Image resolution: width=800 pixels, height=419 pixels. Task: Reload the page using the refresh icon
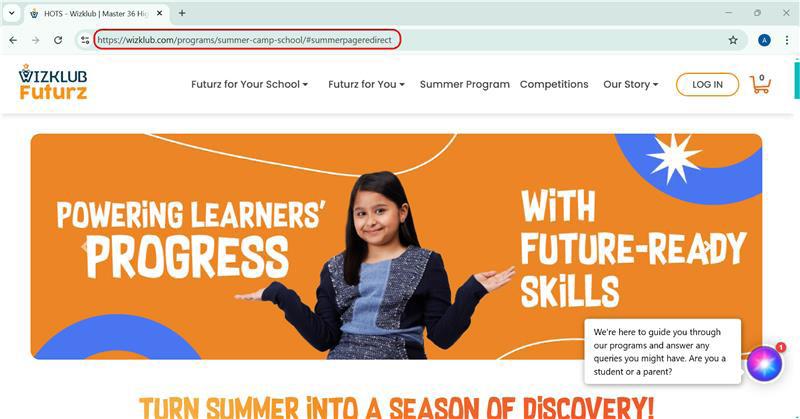[x=58, y=40]
